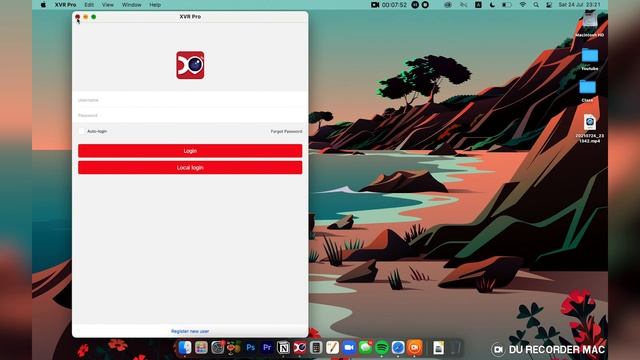Click the Password input field
This screenshot has height=360, width=640.
point(190,116)
